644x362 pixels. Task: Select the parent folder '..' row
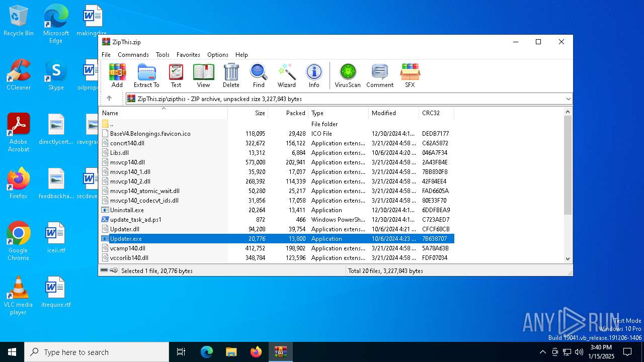[277, 124]
